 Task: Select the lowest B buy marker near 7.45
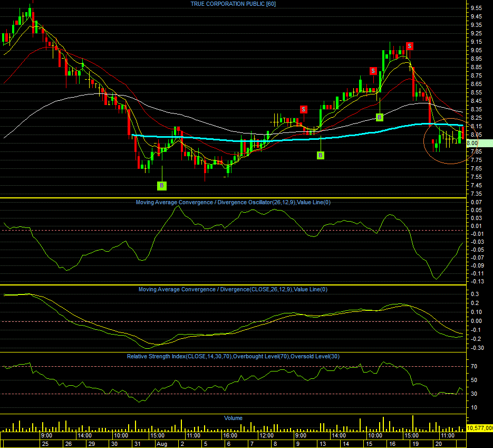point(161,185)
